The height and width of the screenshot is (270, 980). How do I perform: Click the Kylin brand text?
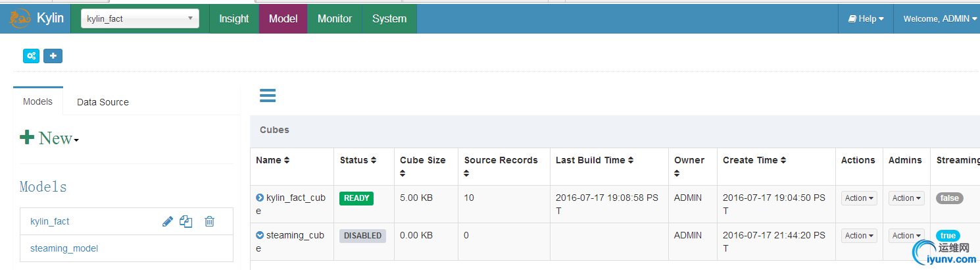pos(50,18)
